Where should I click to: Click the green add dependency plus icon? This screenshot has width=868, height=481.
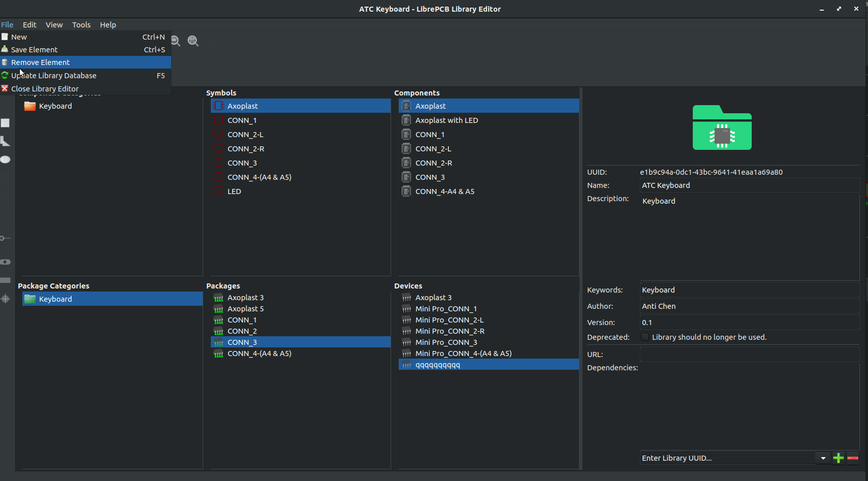pos(839,458)
